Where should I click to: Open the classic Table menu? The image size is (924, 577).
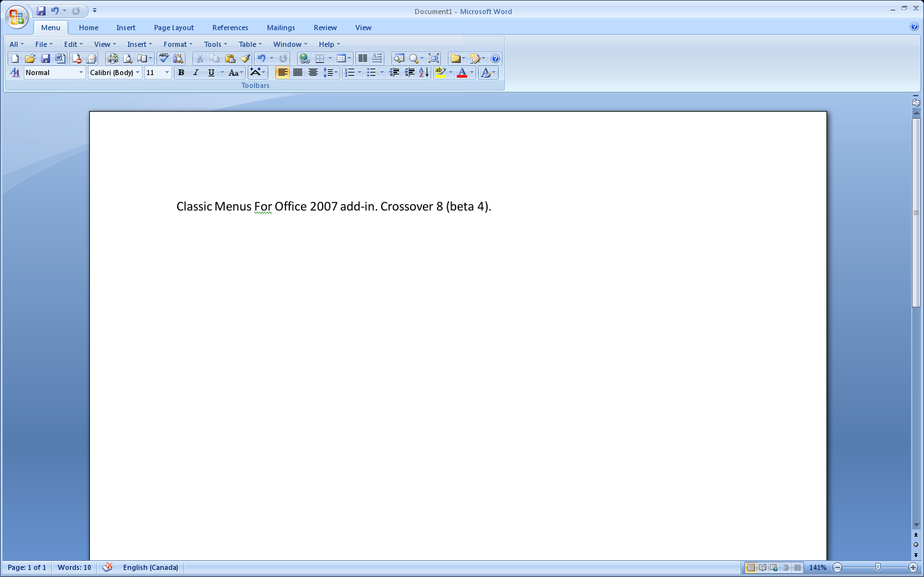(250, 44)
